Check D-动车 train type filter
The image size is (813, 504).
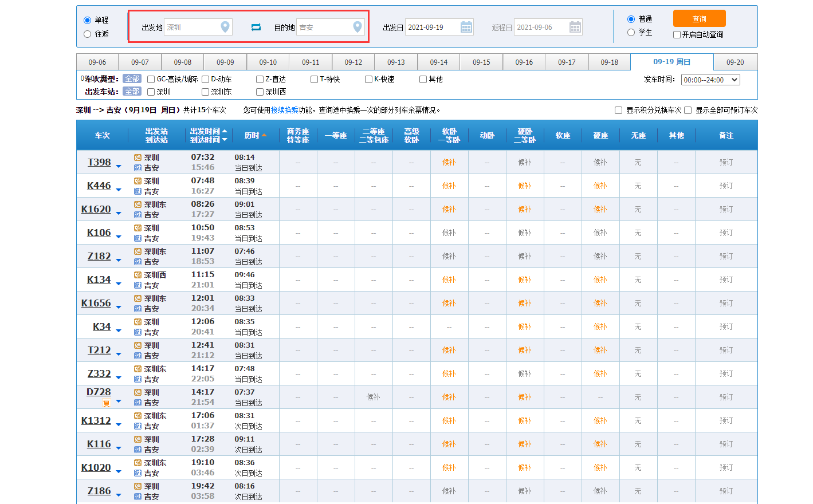coord(206,79)
